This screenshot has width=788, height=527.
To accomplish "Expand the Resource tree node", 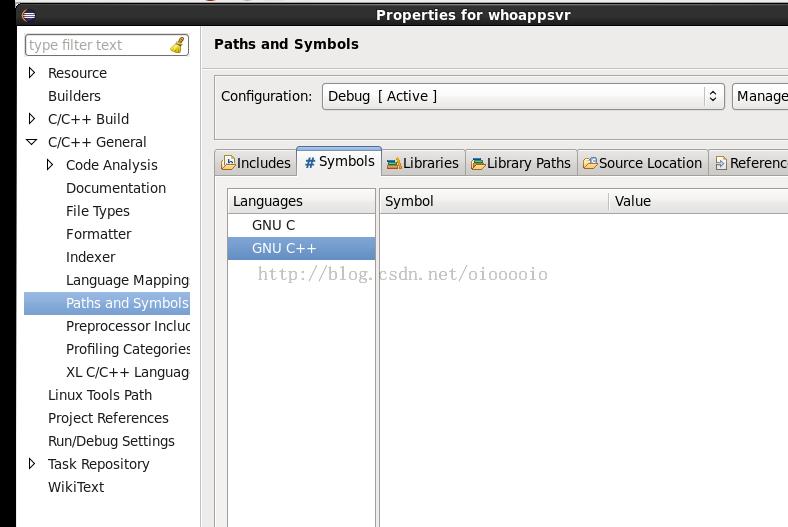I will tap(33, 73).
